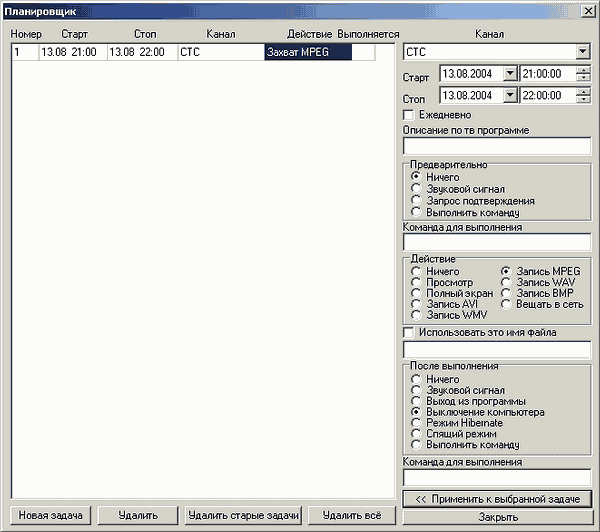Click the Стоп time spinner arrows
This screenshot has width=600, height=532.
pos(583,96)
